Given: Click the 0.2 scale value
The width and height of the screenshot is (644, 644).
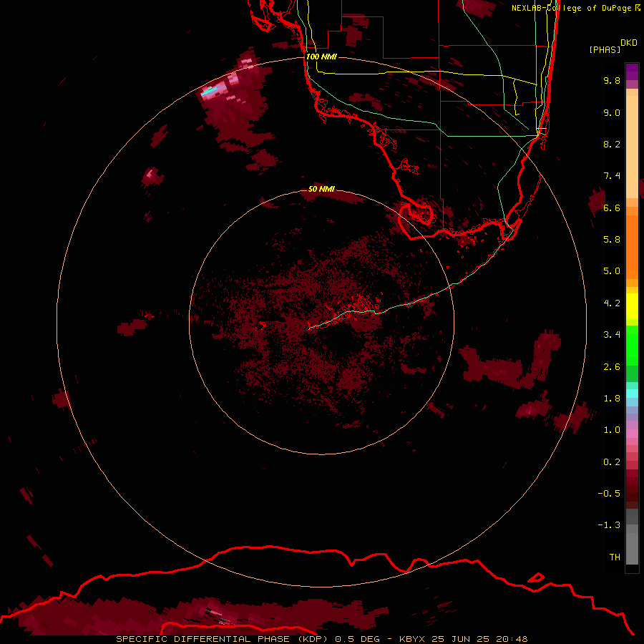Looking at the screenshot, I should (612, 462).
